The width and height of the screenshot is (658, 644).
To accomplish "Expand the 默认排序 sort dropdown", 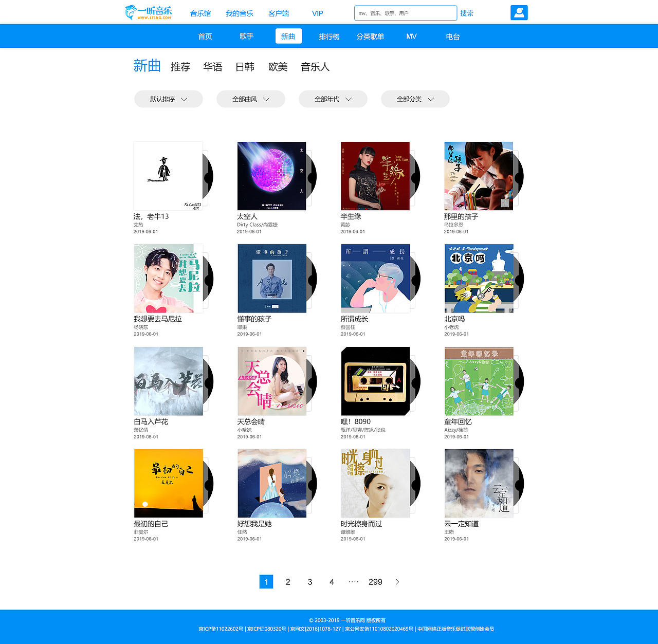I will click(x=169, y=99).
